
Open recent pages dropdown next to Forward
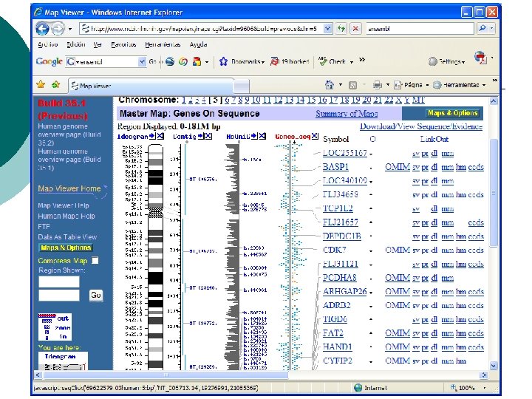70,29
